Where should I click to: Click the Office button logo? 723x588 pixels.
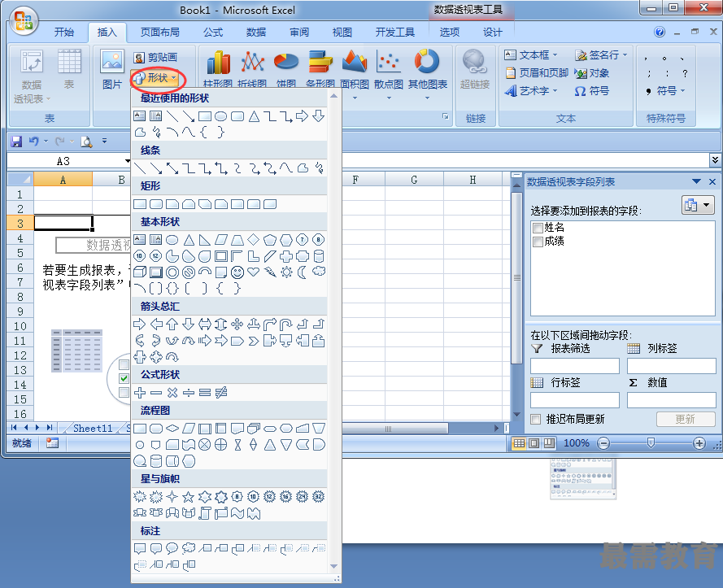coord(23,21)
